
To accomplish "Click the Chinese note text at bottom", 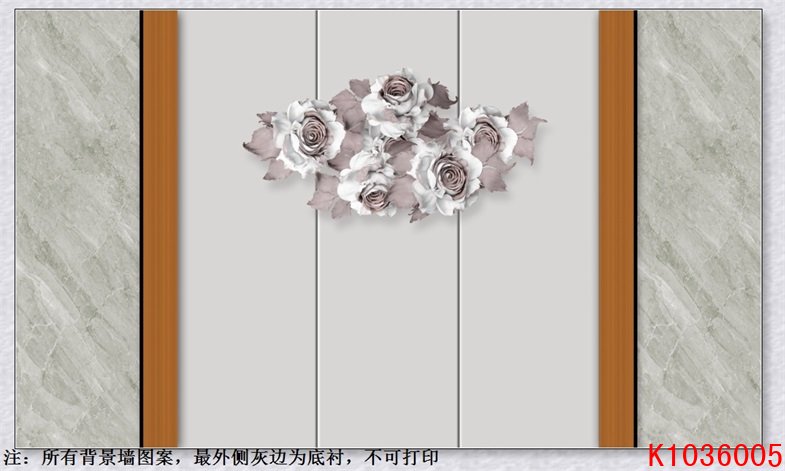I will pyautogui.click(x=221, y=457).
